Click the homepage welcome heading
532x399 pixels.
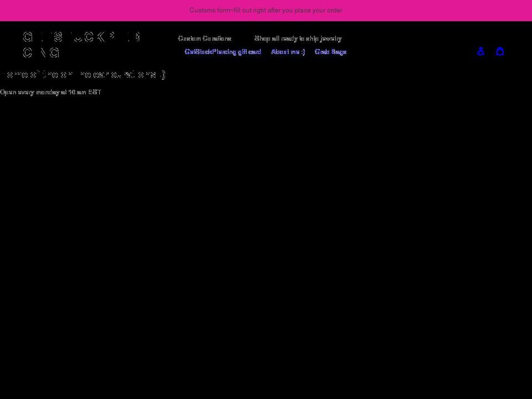point(83,74)
